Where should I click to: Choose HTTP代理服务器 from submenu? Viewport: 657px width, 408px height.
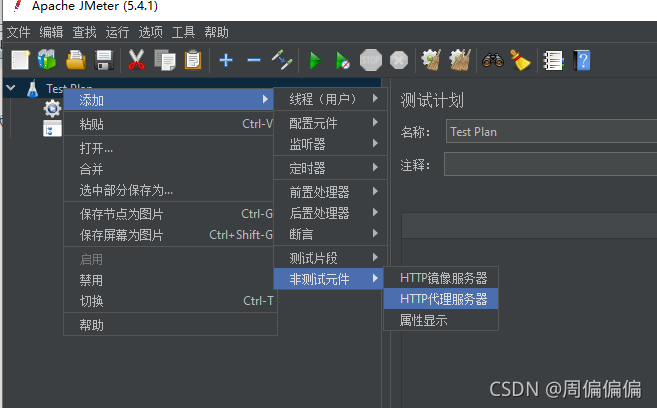[x=441, y=299]
